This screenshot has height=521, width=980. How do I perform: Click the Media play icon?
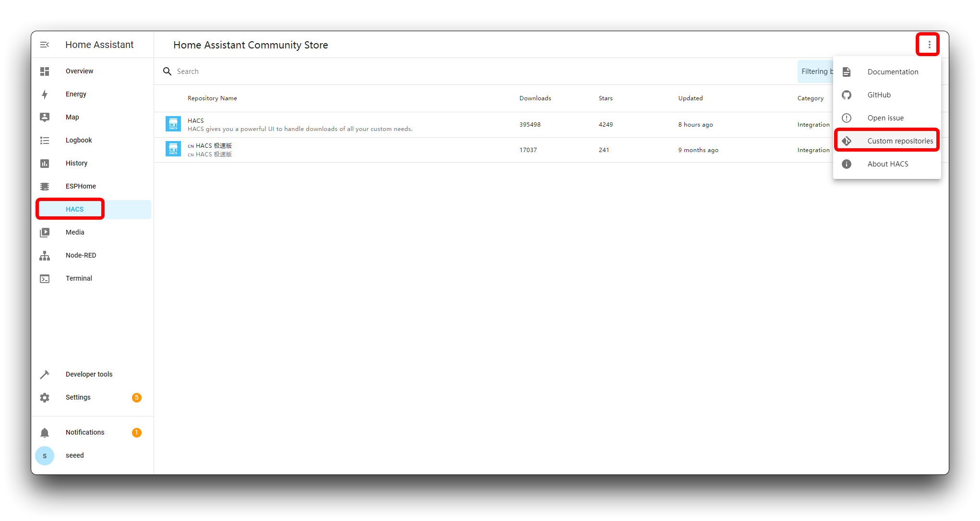click(45, 232)
